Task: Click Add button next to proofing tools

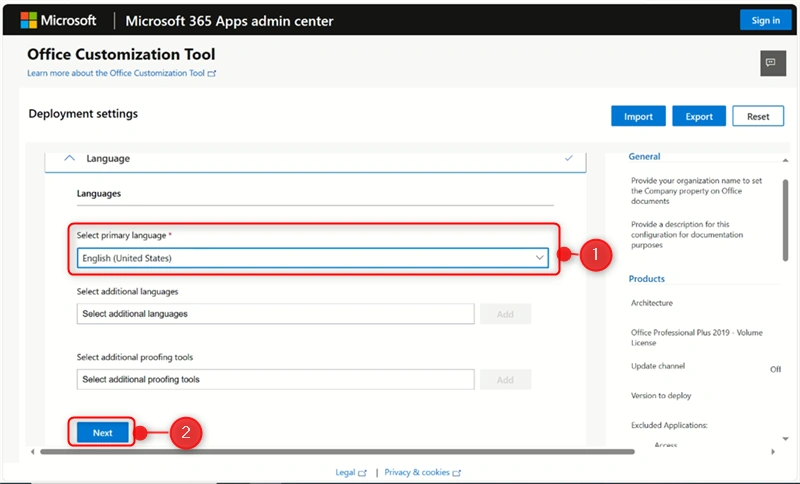Action: pyautogui.click(x=505, y=380)
